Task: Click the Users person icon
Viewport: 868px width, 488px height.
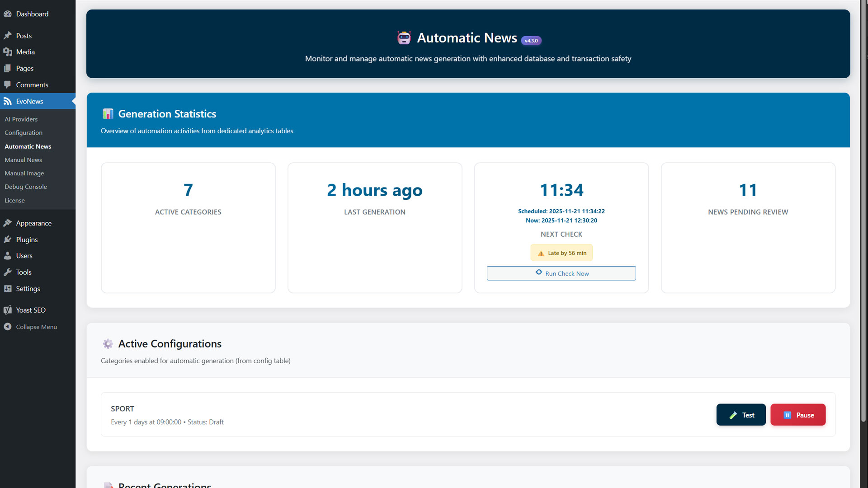Action: click(x=8, y=256)
